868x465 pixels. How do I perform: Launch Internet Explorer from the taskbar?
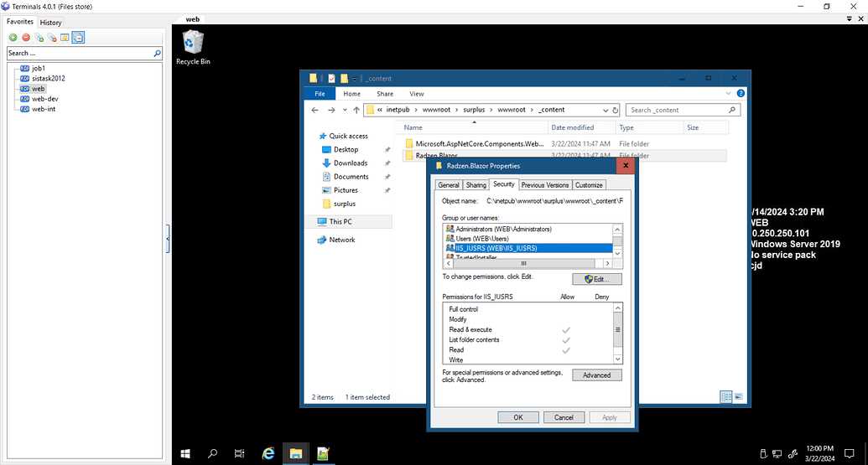(x=268, y=453)
